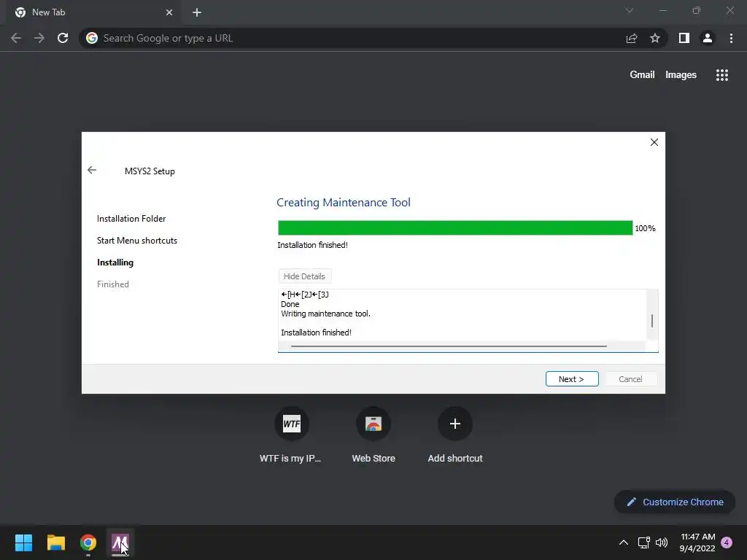Open the taskbar clock and date

pyautogui.click(x=697, y=542)
